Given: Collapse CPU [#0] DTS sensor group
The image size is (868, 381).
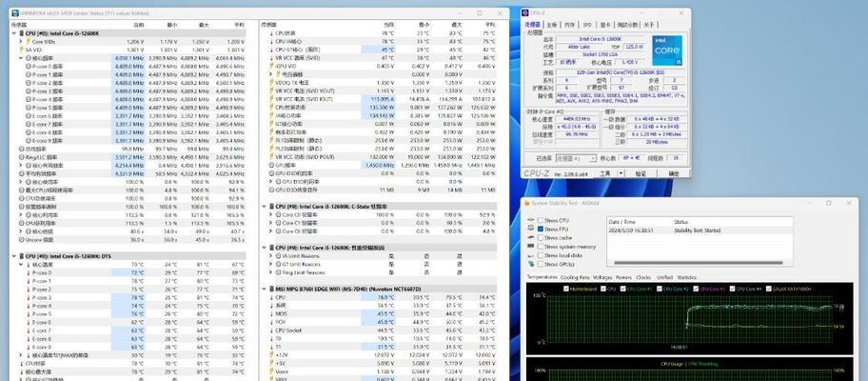Looking at the screenshot, I should (14, 256).
